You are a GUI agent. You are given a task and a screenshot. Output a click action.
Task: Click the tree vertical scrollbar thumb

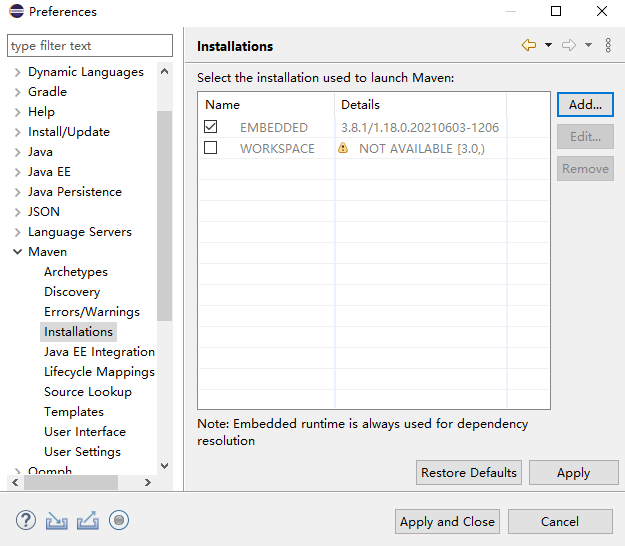(x=164, y=216)
